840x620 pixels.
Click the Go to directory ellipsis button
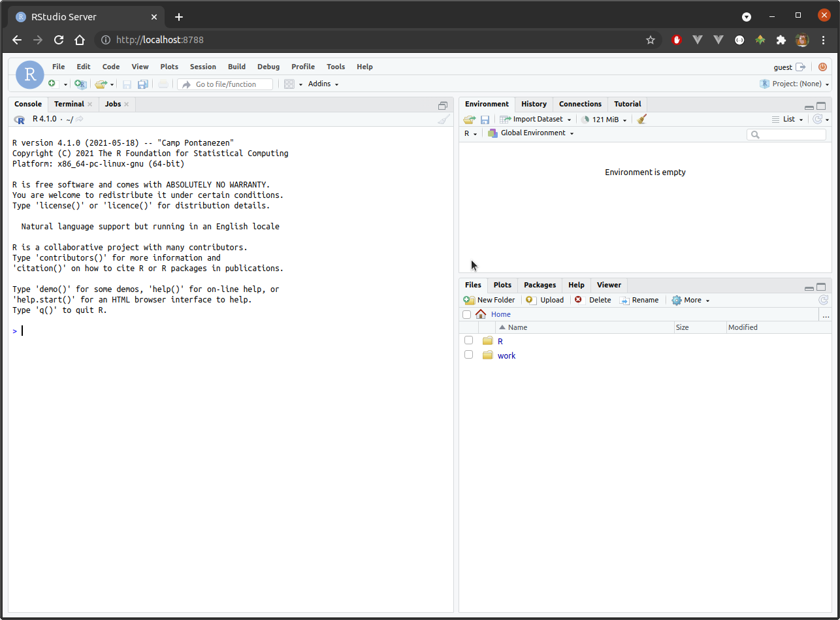click(x=826, y=314)
